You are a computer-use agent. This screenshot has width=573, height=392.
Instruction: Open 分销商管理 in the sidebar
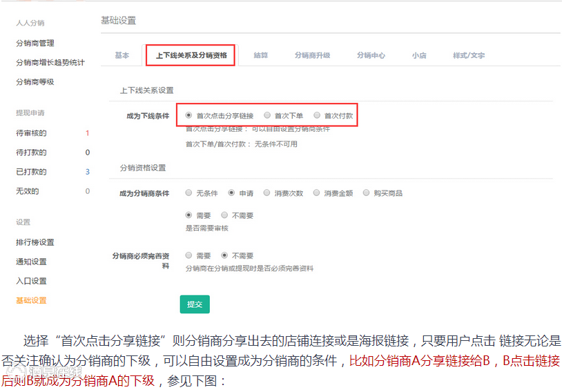35,43
